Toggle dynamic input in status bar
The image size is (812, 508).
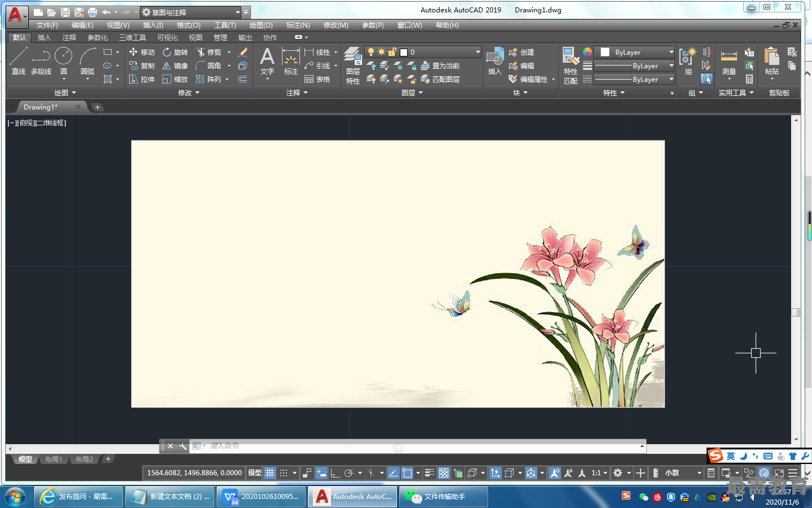(x=321, y=473)
